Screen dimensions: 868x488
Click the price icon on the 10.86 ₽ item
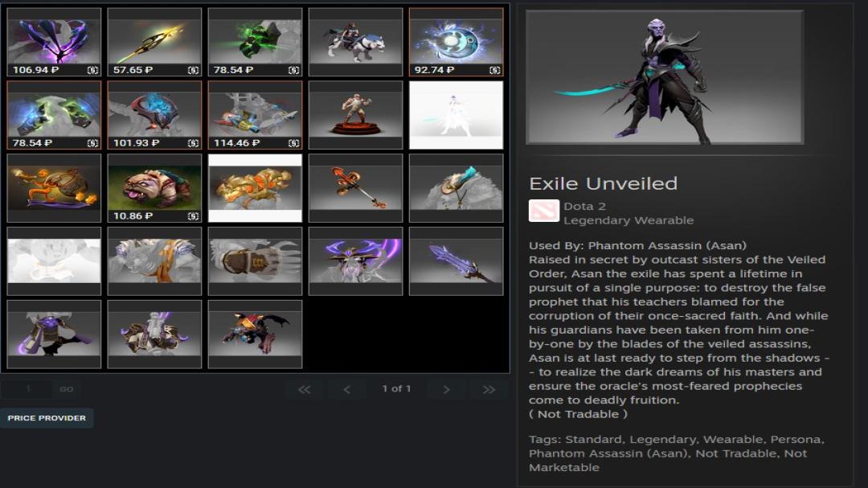point(193,216)
